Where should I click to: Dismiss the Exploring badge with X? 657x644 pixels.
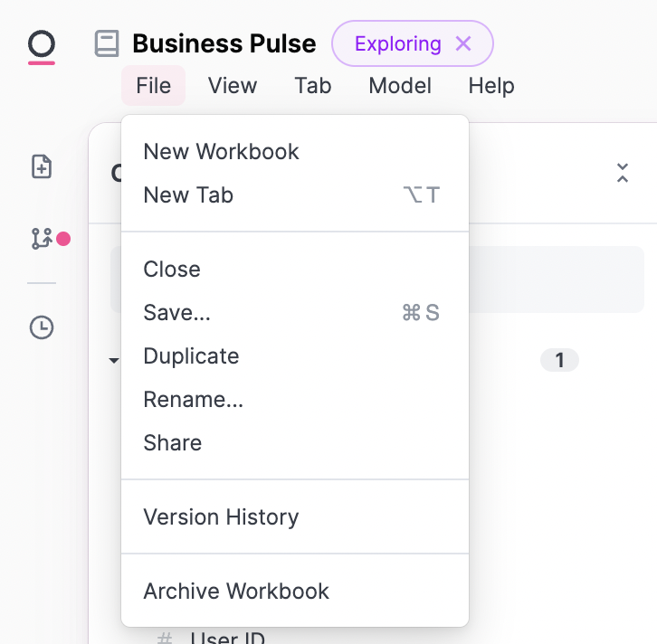(463, 43)
